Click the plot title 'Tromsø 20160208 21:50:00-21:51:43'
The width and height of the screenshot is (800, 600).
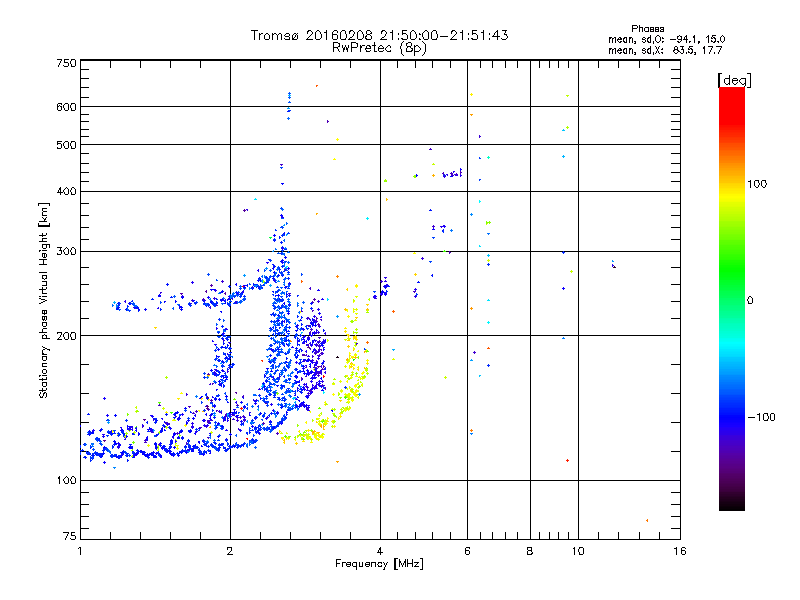click(x=379, y=35)
